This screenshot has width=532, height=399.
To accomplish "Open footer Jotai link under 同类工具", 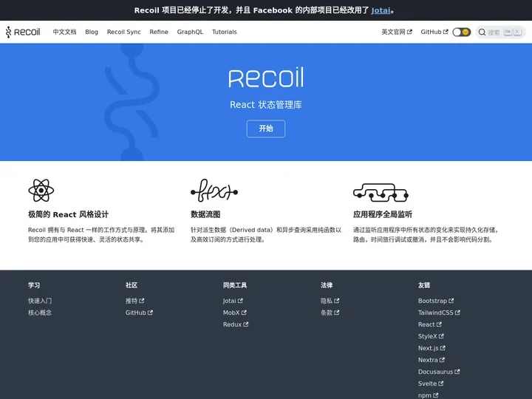I will point(233,301).
